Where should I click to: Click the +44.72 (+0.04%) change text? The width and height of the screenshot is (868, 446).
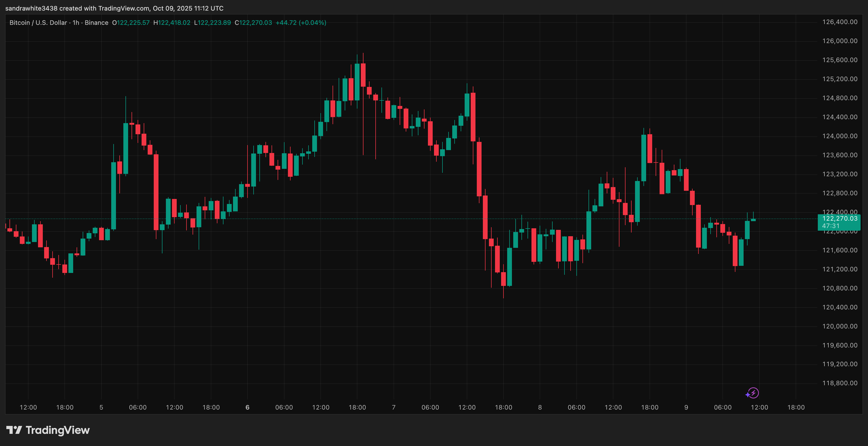coord(301,22)
